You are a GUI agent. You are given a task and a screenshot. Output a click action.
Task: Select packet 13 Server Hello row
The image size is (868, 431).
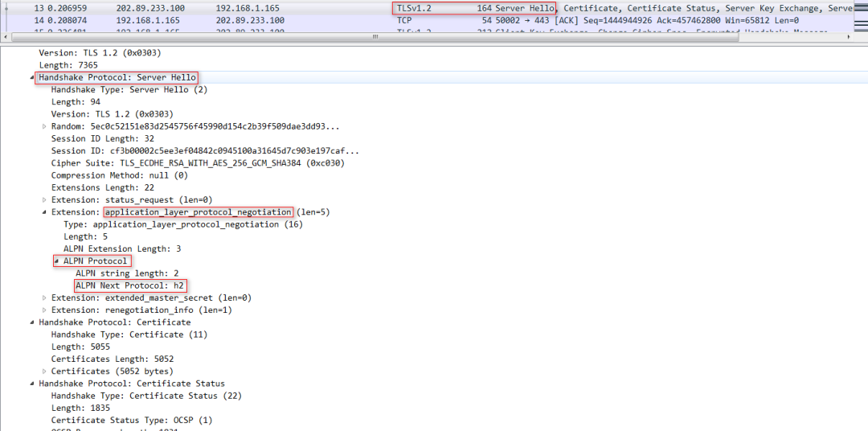[x=426, y=8]
